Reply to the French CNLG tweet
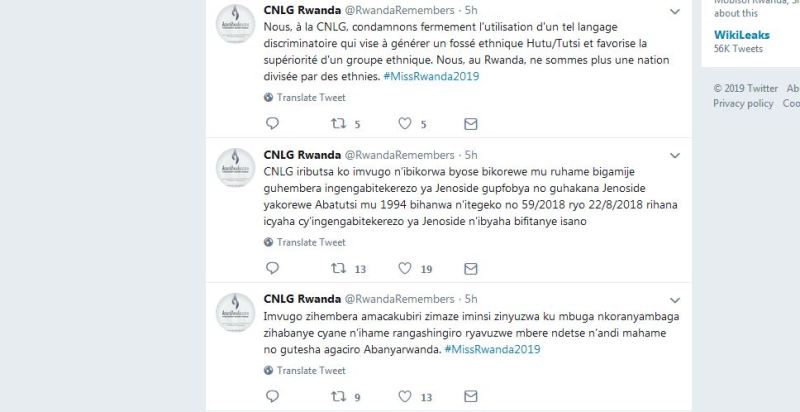 [272, 123]
